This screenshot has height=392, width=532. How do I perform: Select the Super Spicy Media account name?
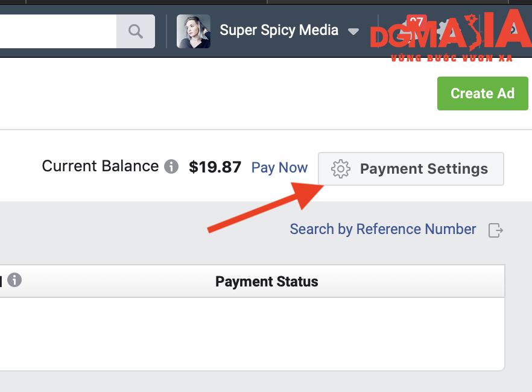(279, 30)
